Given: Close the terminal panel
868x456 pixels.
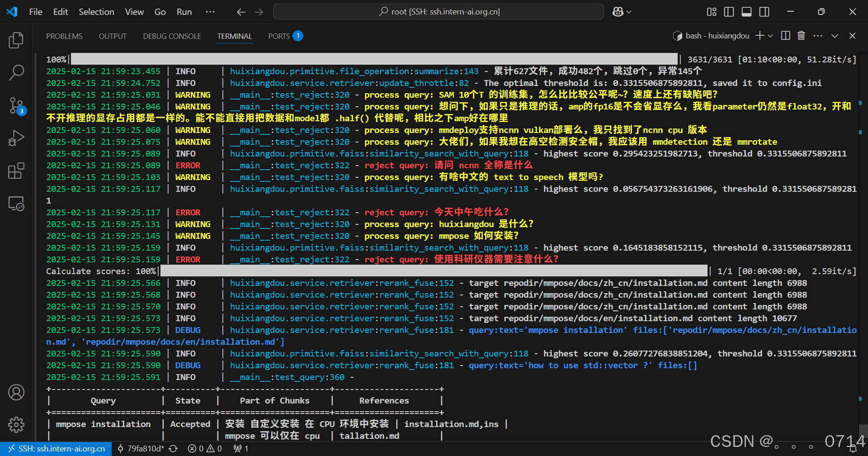Looking at the screenshot, I should 852,36.
